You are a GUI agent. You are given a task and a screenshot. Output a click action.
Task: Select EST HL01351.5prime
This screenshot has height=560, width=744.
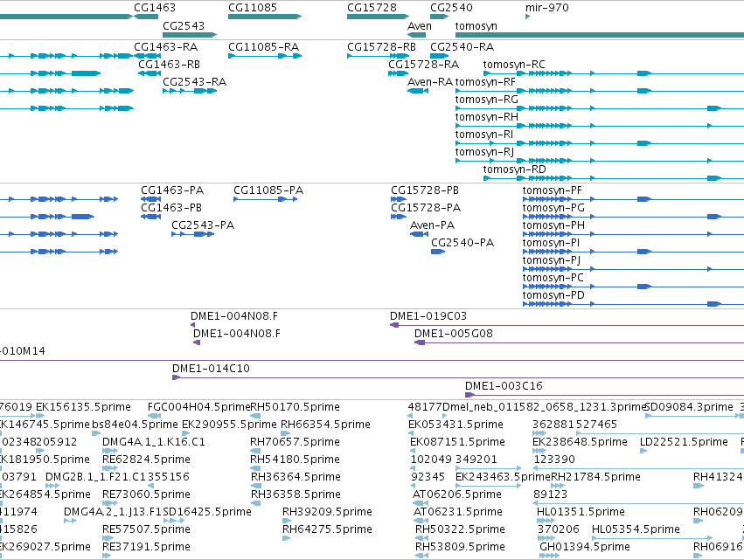tap(581, 513)
